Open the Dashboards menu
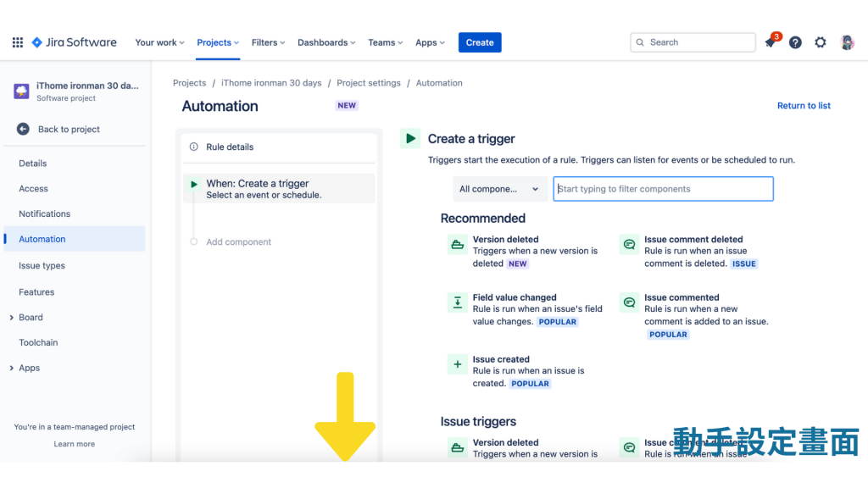Image resolution: width=868 pixels, height=488 pixels. point(326,42)
